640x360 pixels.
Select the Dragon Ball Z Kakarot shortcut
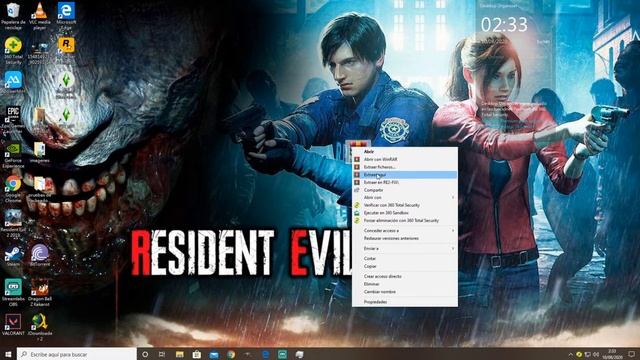click(x=40, y=292)
